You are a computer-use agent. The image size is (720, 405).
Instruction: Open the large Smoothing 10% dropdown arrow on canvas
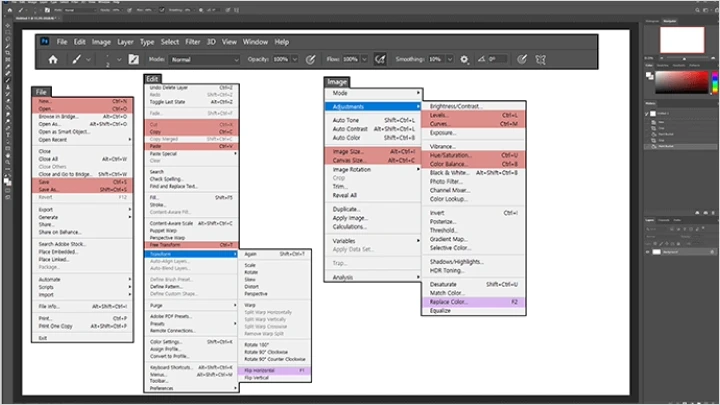pos(450,59)
